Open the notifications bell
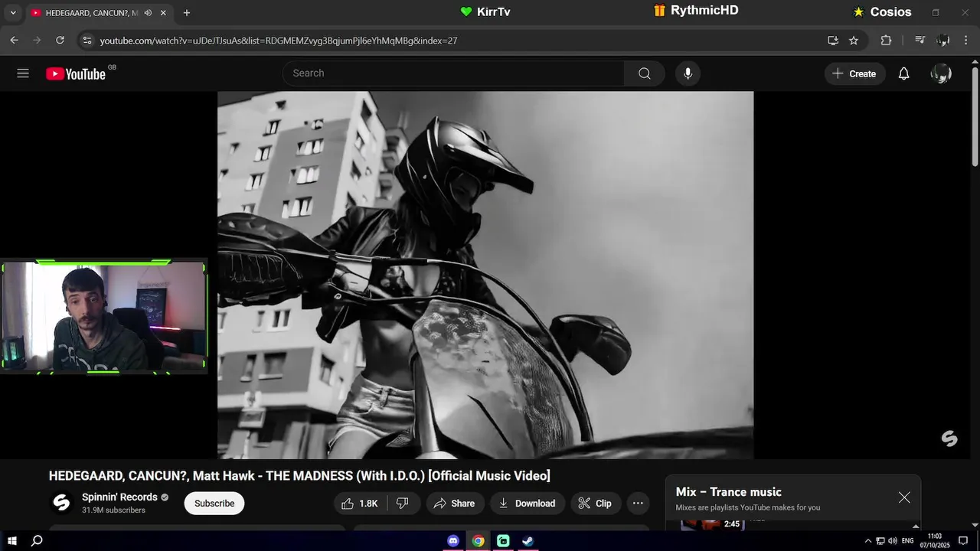Viewport: 980px width, 551px height. click(x=903, y=73)
